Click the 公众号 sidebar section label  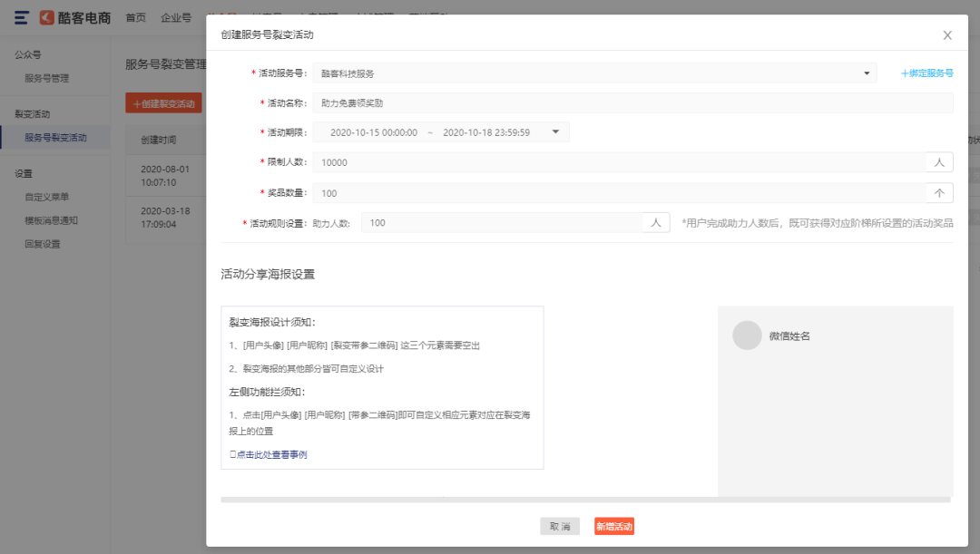point(28,55)
